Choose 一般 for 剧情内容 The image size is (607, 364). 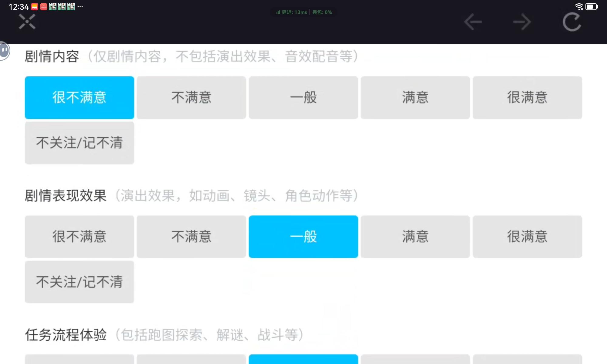tap(303, 97)
